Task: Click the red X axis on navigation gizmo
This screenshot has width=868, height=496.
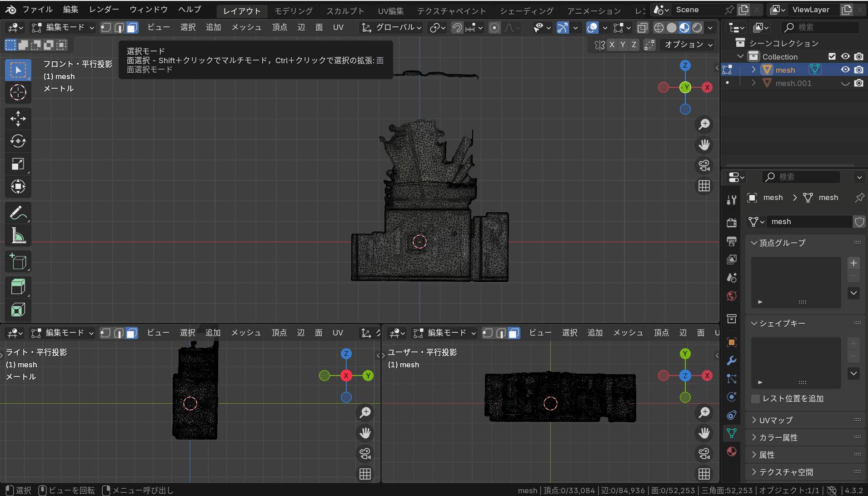Action: tap(707, 87)
